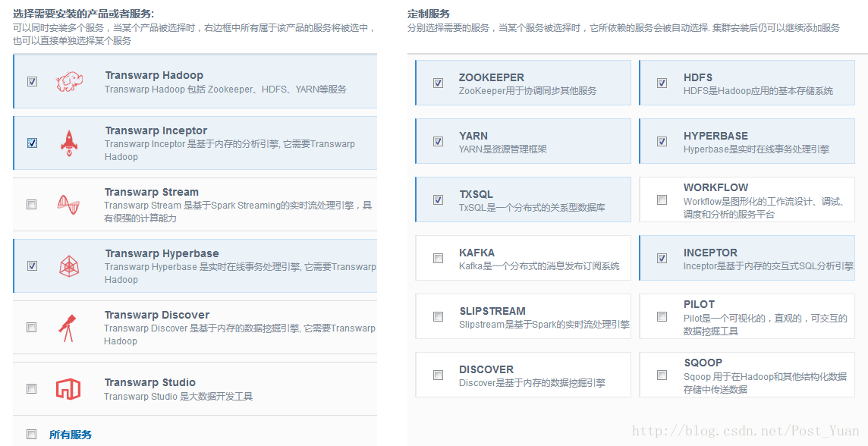Click the ZOOKEEPER service title
Viewport: 868px width, 446px height.
(492, 77)
